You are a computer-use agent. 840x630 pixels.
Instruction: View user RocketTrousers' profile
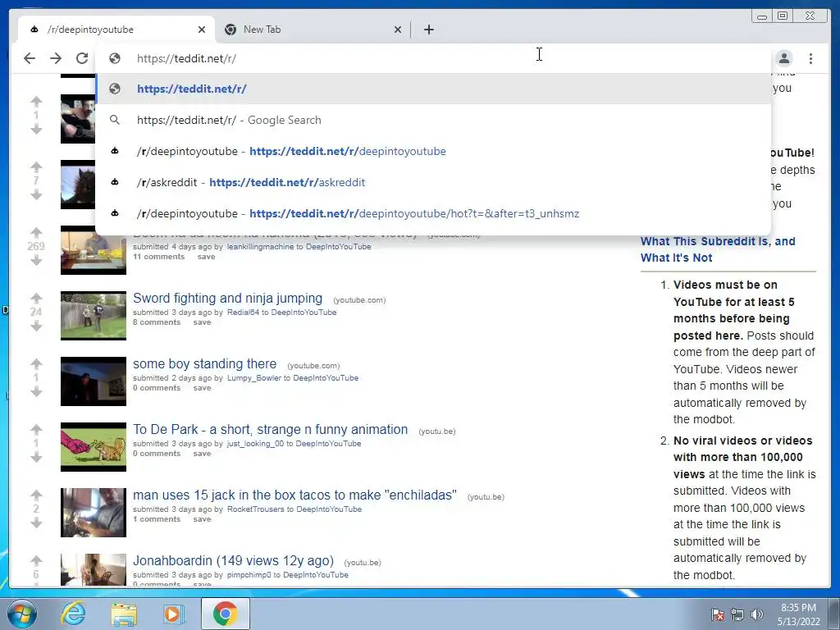click(x=256, y=509)
